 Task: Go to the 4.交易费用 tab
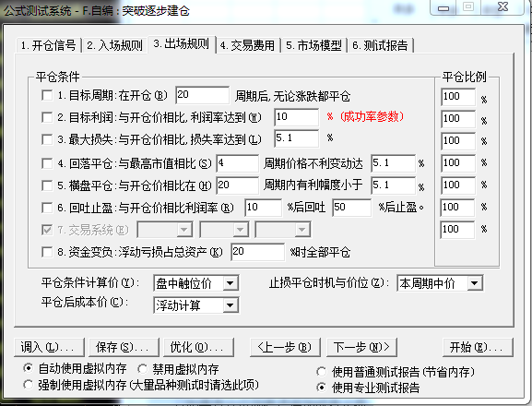point(247,45)
